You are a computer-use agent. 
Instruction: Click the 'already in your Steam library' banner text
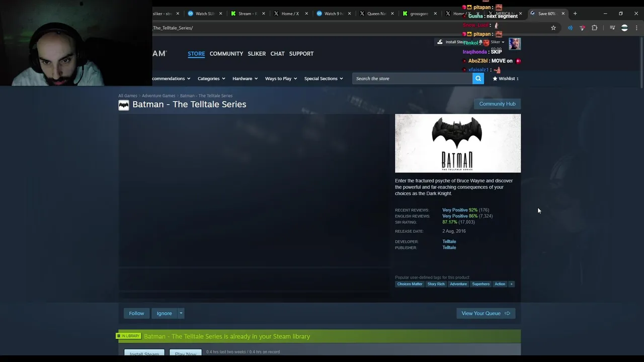coord(227,336)
